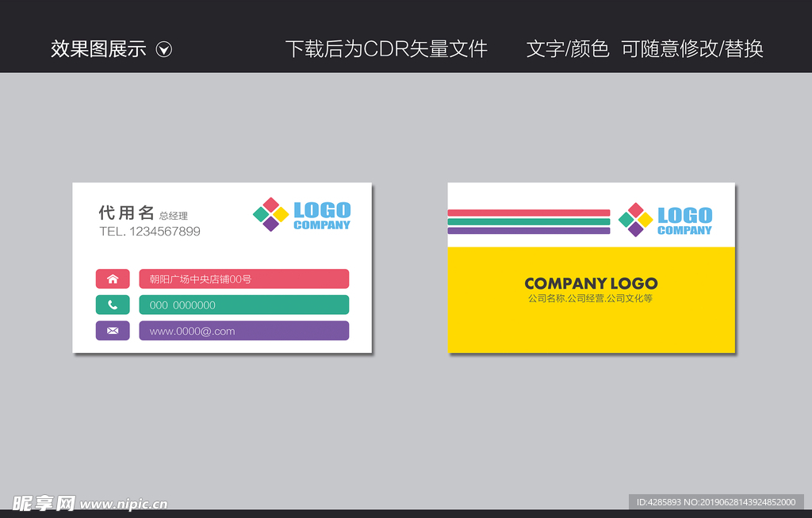Click the 文字/颜色 可随意修改/替换 header text
This screenshot has width=812, height=518.
[644, 49]
